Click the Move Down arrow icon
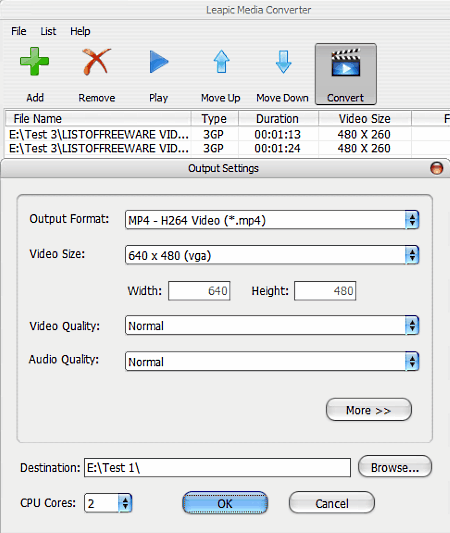This screenshot has width=450, height=533. coord(283,62)
